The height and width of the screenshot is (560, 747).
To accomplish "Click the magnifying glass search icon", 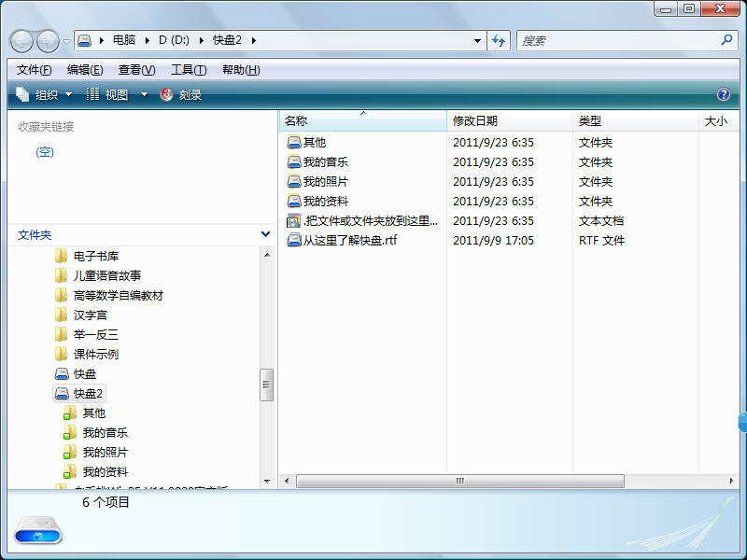I will [x=726, y=40].
